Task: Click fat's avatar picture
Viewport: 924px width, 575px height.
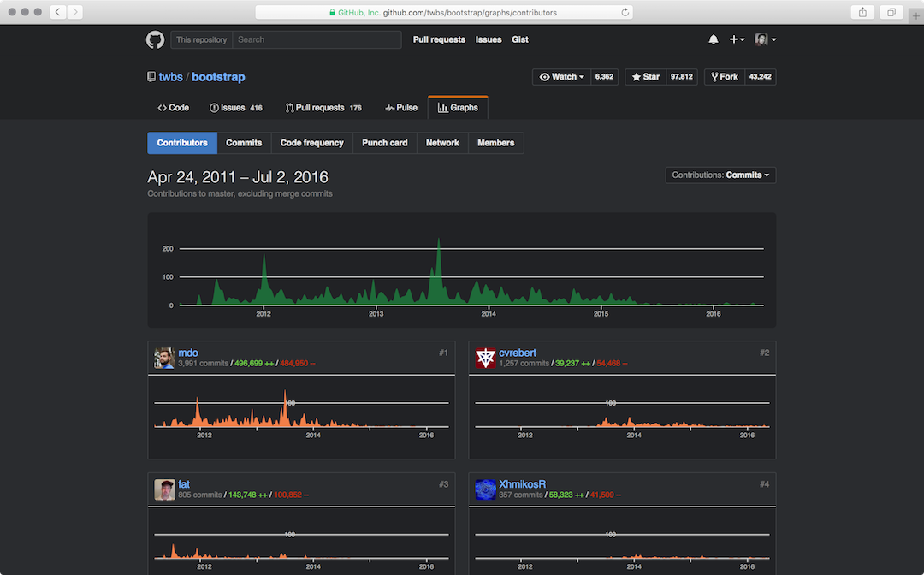Action: coord(164,489)
